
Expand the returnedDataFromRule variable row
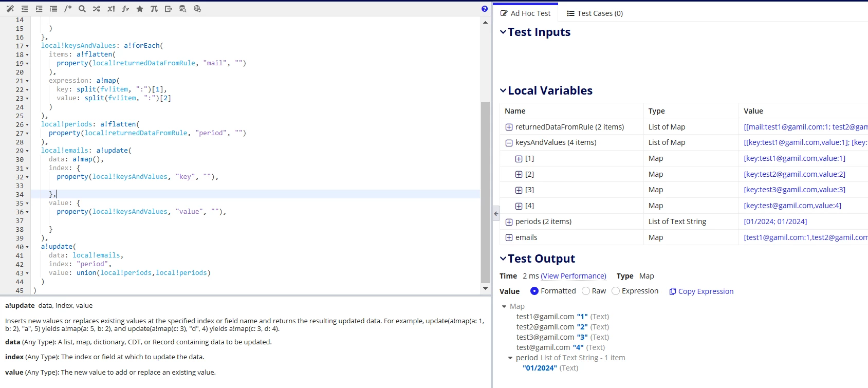pyautogui.click(x=509, y=127)
